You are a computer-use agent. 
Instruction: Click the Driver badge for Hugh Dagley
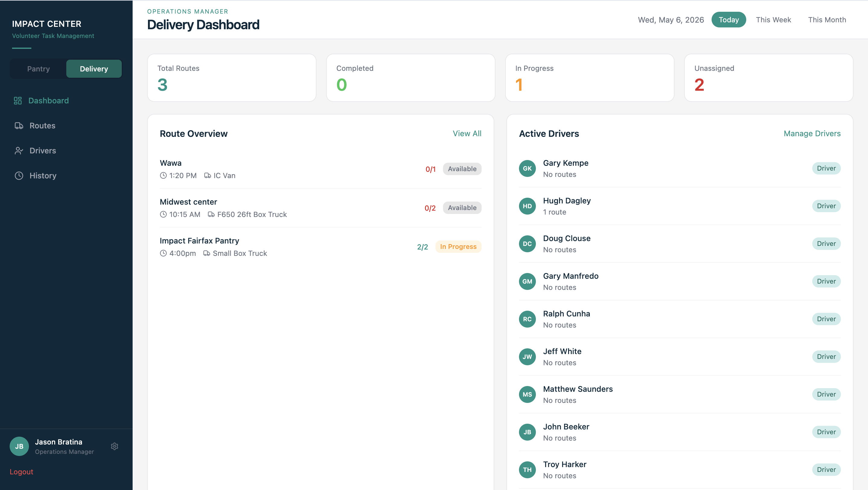click(x=826, y=206)
